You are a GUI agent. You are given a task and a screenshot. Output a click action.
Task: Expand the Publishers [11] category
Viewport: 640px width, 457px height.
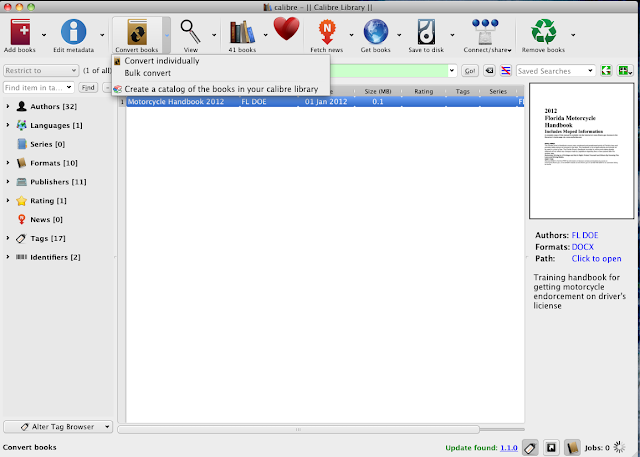(x=7, y=181)
